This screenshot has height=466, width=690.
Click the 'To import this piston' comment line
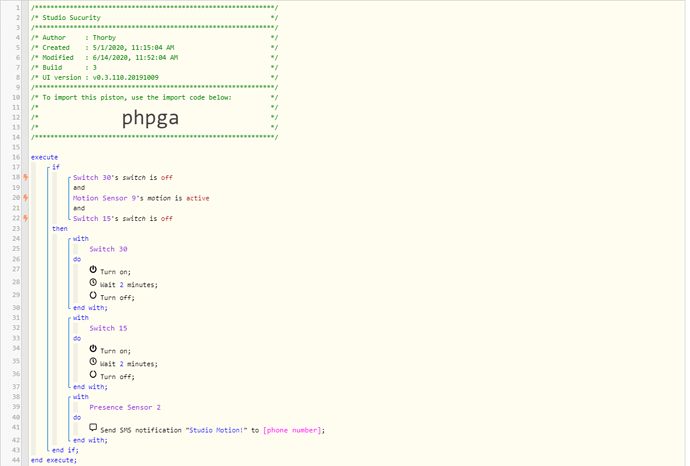click(x=154, y=97)
